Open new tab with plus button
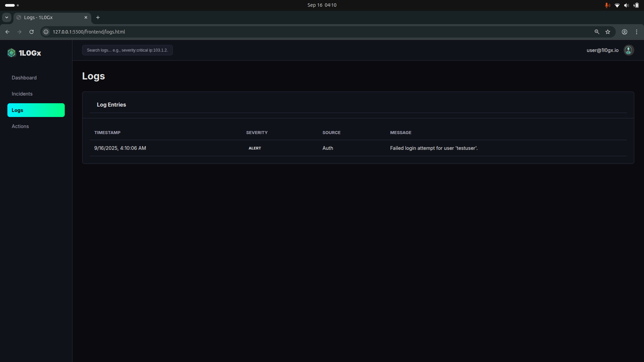This screenshot has width=644, height=362. (98, 17)
